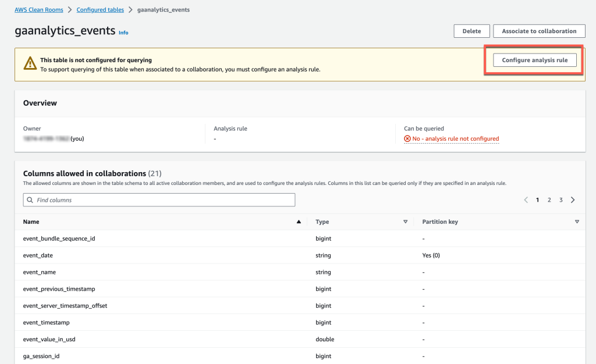Toggle Name column sorting to descending
The image size is (596, 364).
pos(299,222)
